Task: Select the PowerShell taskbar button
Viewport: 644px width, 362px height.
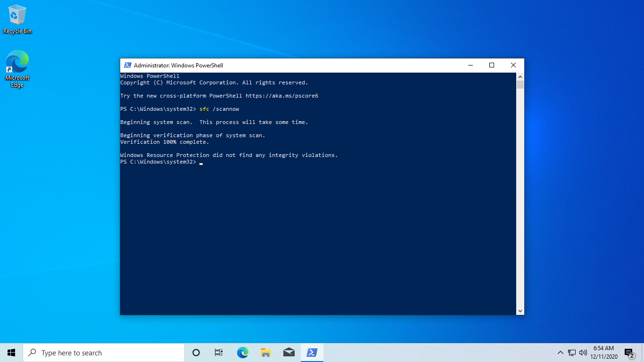Action: point(312,353)
